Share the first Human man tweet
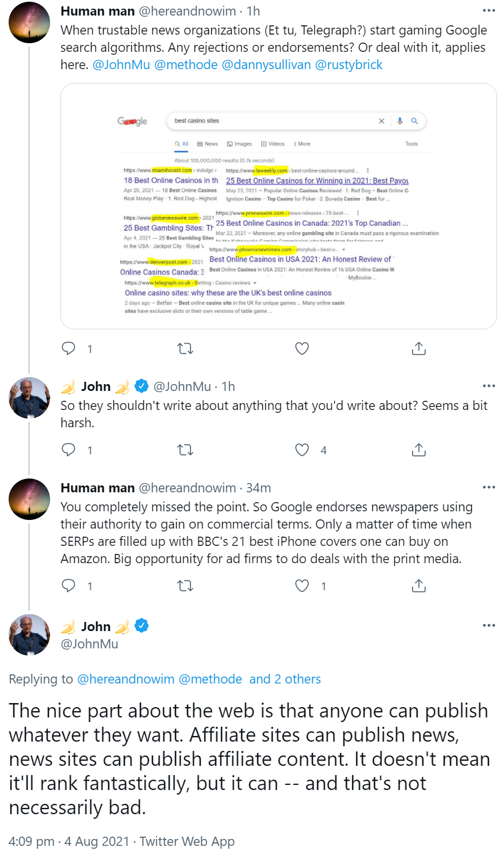 click(x=419, y=348)
